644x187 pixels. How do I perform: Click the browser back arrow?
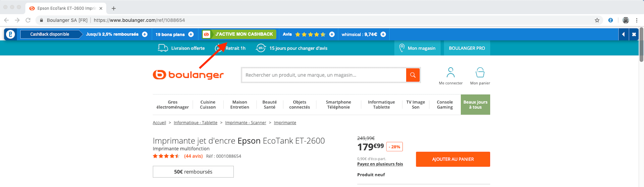pos(6,20)
